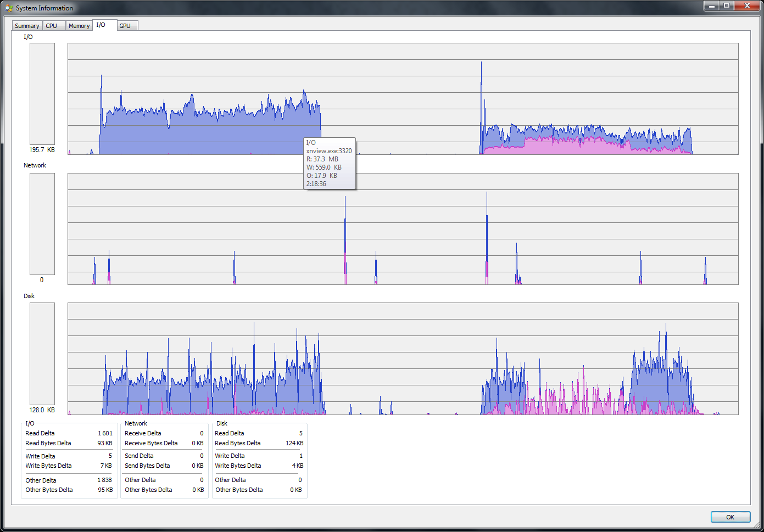Click the Network Receive Delta label
The image size is (764, 532).
(x=143, y=433)
